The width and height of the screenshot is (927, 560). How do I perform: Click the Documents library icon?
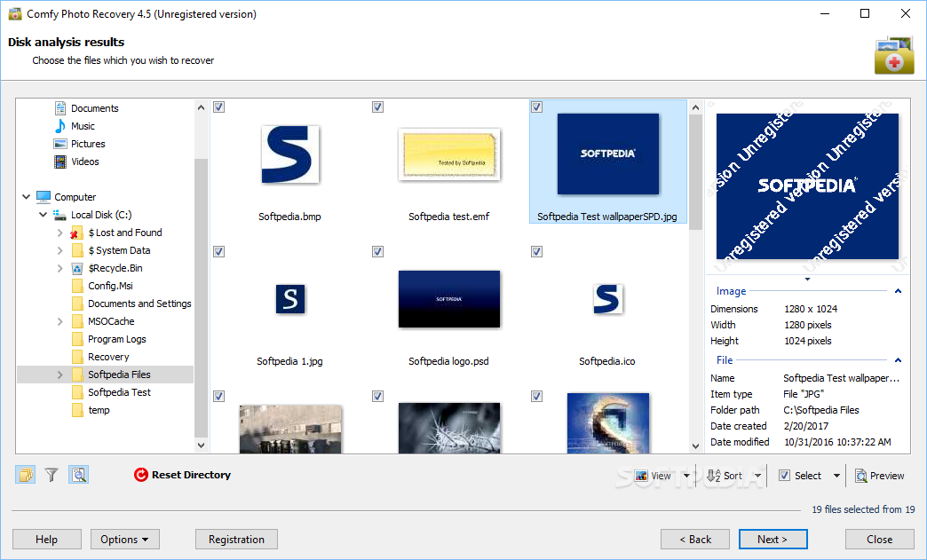(x=60, y=108)
